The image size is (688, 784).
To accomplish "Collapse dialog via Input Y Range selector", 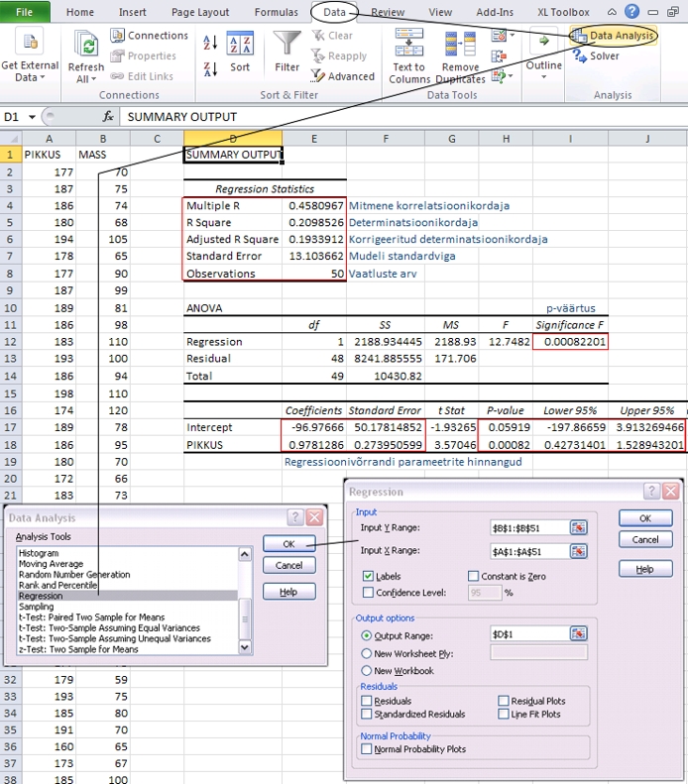I will pos(579,528).
